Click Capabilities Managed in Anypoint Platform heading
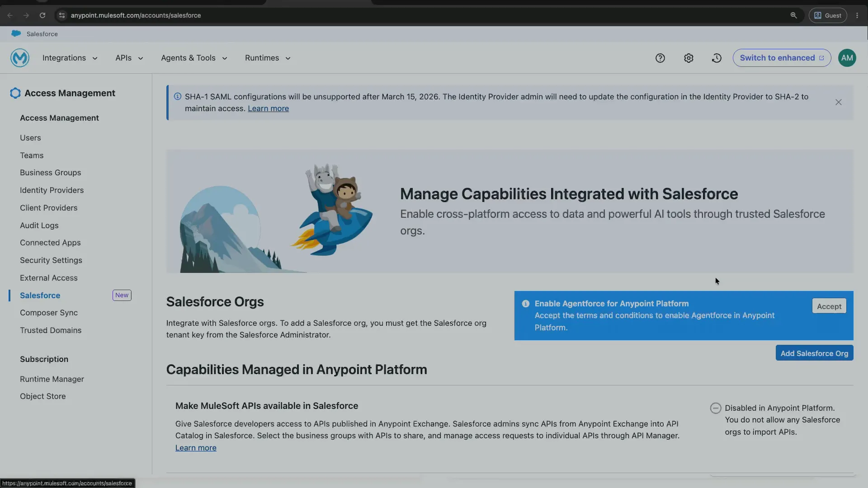Image resolution: width=868 pixels, height=488 pixels. [x=297, y=370]
